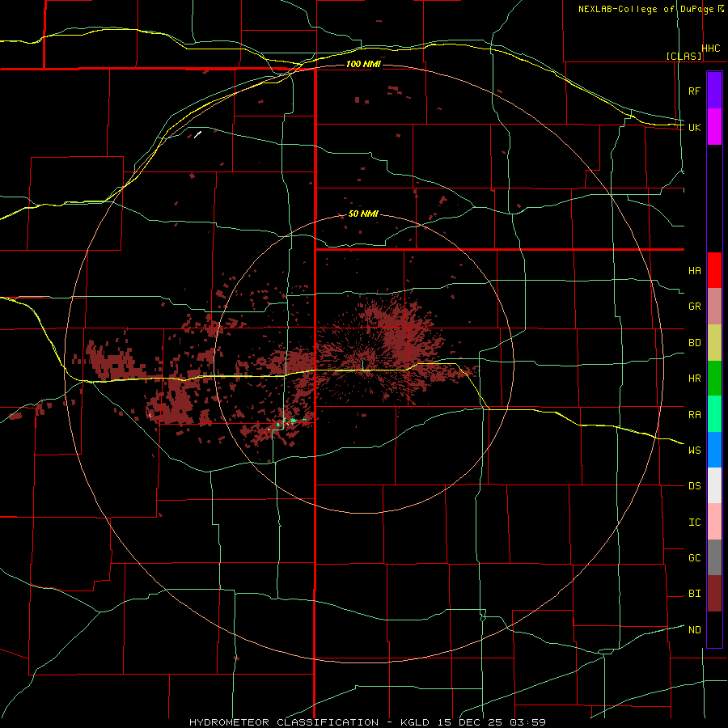728x728 pixels.
Task: Click the RF legend label
Action: (x=694, y=91)
